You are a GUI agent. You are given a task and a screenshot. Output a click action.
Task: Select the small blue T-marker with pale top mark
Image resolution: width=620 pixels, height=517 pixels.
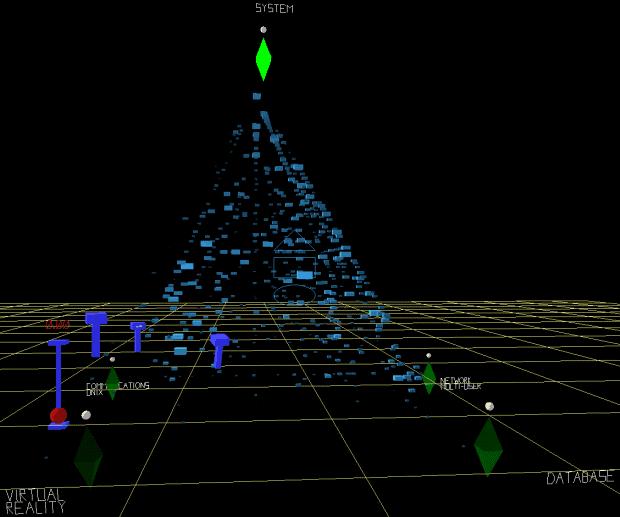point(138,337)
